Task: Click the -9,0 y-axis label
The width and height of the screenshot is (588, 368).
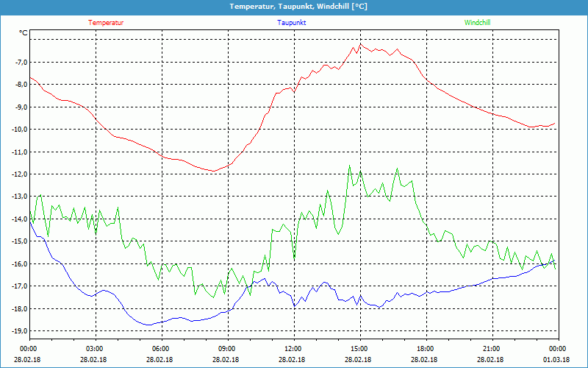Action: point(21,107)
